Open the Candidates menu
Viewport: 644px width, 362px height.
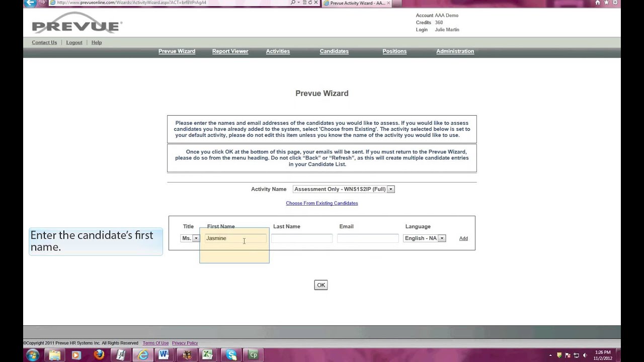[x=334, y=51]
